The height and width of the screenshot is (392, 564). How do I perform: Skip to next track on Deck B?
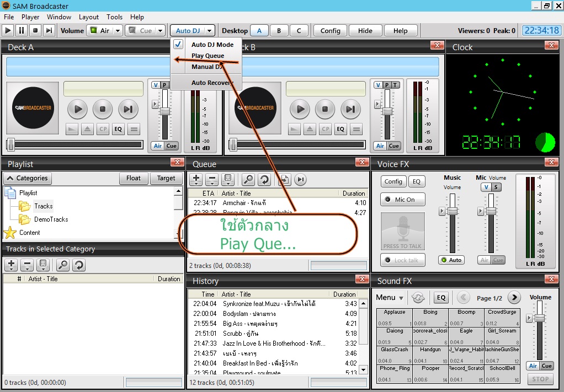[x=350, y=109]
